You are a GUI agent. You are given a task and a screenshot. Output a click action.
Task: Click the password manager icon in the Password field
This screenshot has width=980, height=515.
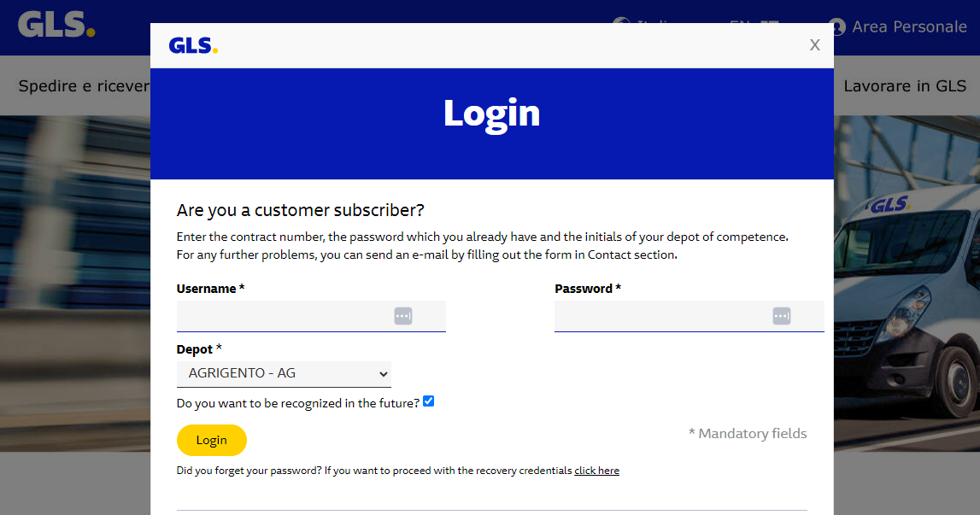click(782, 316)
